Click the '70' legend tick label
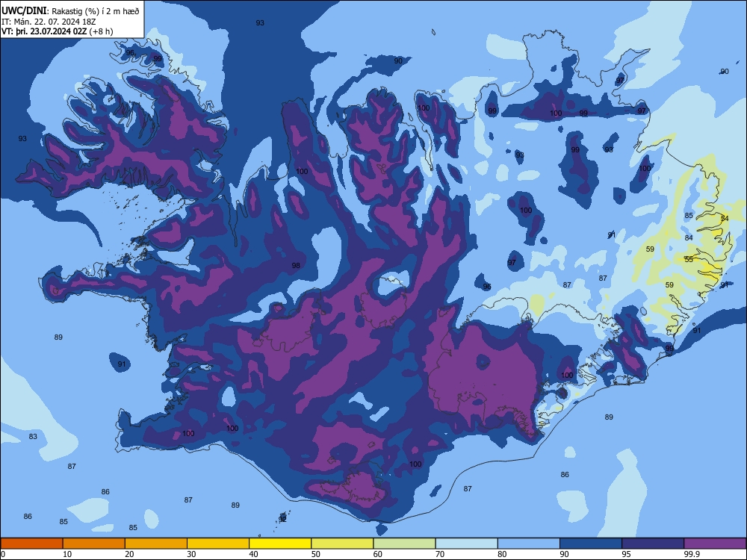Screen dimensions: 747x560 (440, 554)
